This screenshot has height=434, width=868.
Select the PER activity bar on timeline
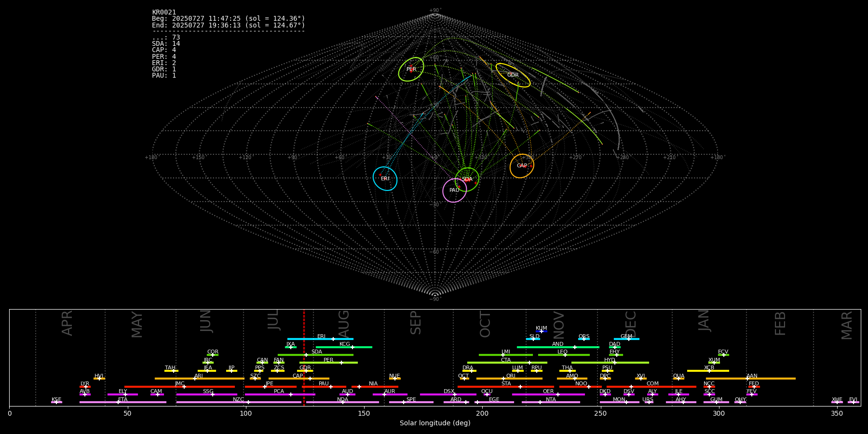click(328, 363)
